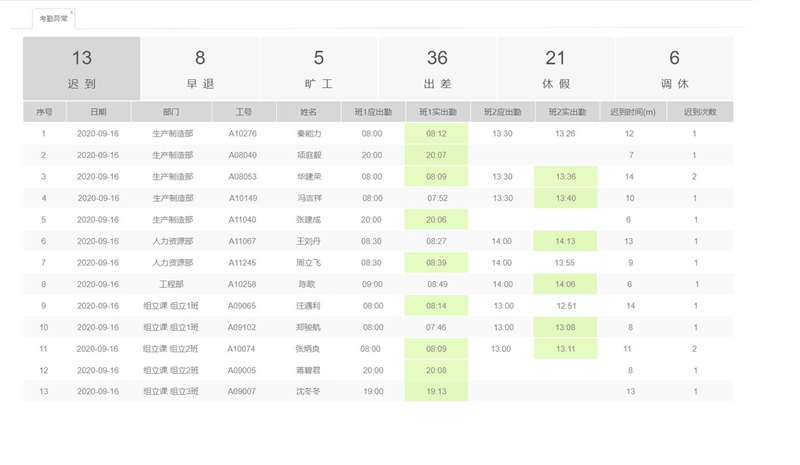Select employee ID A11067
Image resolution: width=800 pixels, height=465 pixels.
[x=242, y=241]
